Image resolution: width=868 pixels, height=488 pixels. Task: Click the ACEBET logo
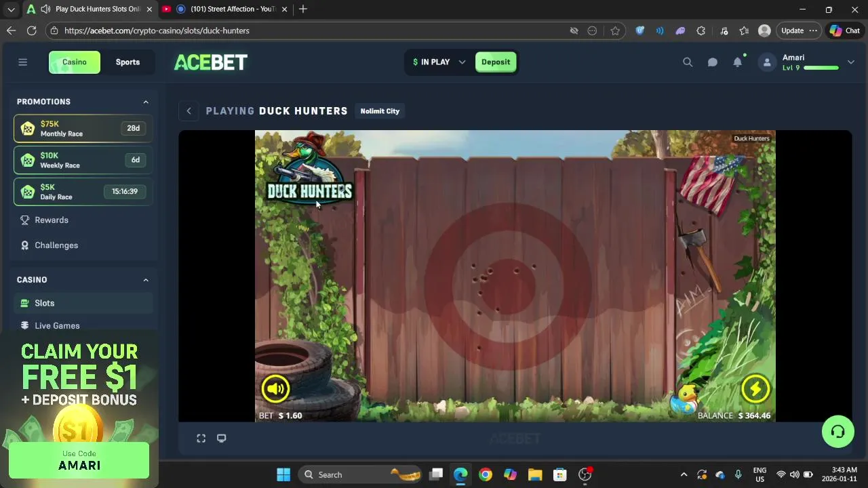tap(210, 62)
